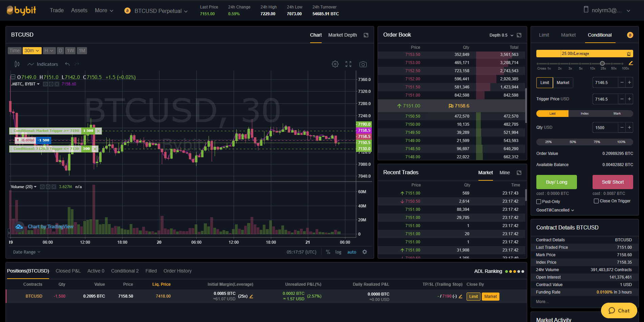Switch to the Market Depth tab
This screenshot has height=322, width=644.
tap(342, 35)
